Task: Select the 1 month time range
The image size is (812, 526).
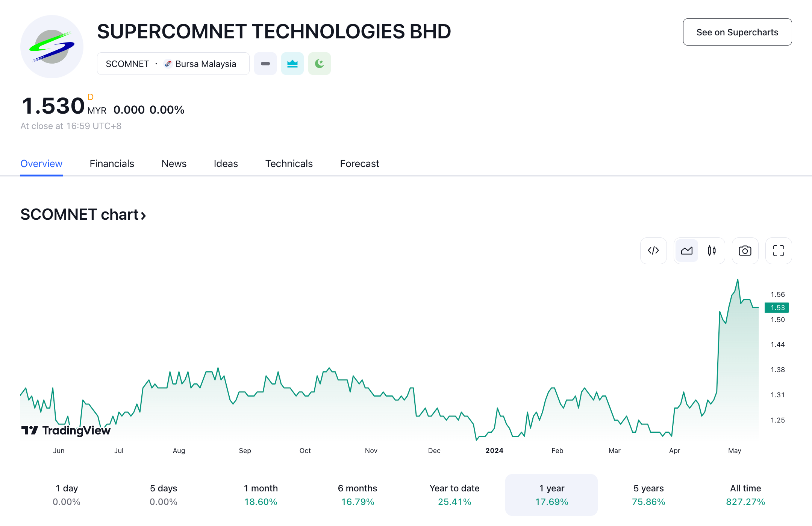Action: tap(261, 495)
